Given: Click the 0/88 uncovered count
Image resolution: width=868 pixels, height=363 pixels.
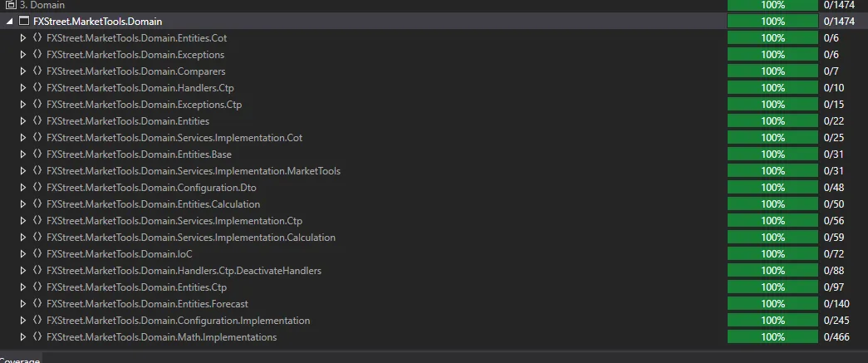Looking at the screenshot, I should 834,271.
